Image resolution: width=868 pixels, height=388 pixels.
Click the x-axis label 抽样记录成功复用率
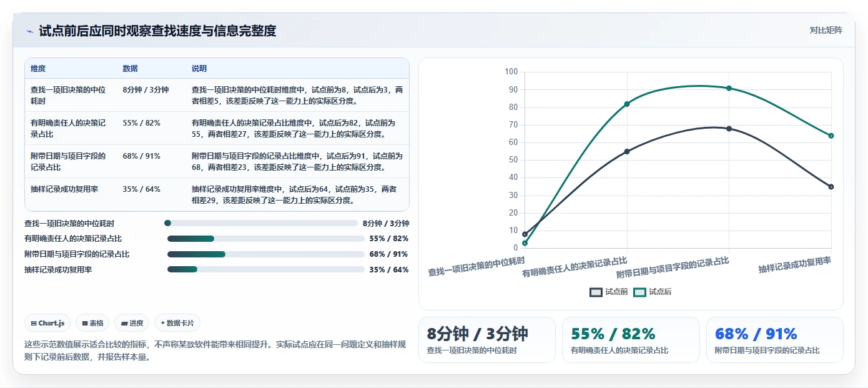pyautogui.click(x=795, y=264)
